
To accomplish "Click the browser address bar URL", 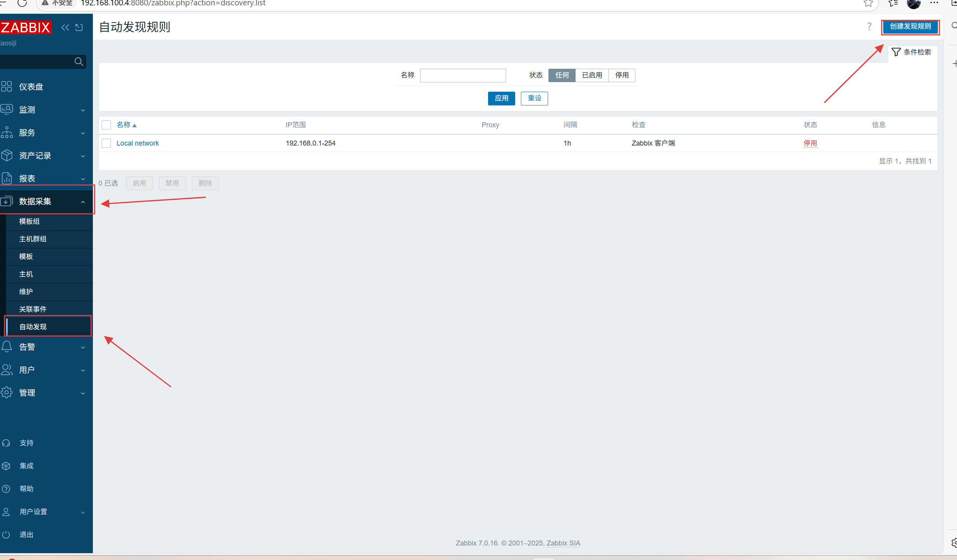I will coord(173,3).
